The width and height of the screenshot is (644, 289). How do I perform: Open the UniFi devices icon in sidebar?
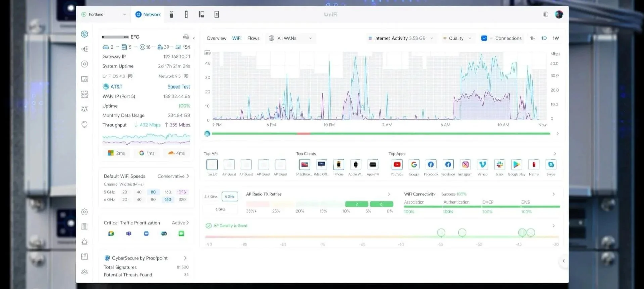point(85,64)
